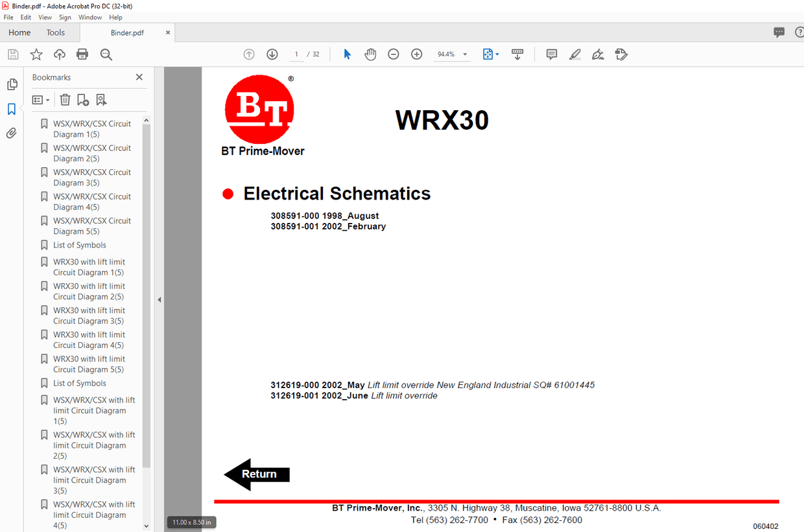Screen dimensions: 804x532
Task: Open the Page Thumbnails panel icon
Action: (x=12, y=84)
